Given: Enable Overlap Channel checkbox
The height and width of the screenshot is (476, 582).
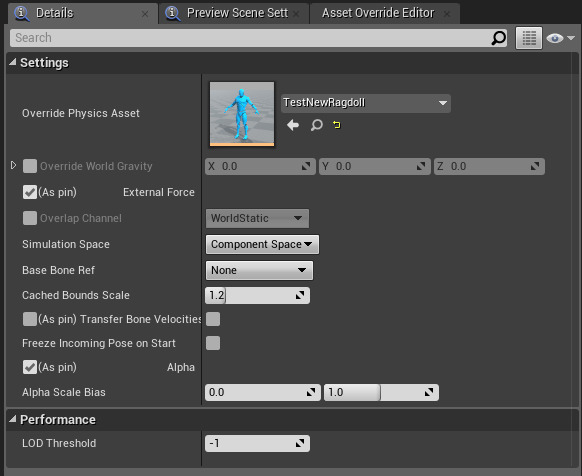Looking at the screenshot, I should [x=30, y=218].
